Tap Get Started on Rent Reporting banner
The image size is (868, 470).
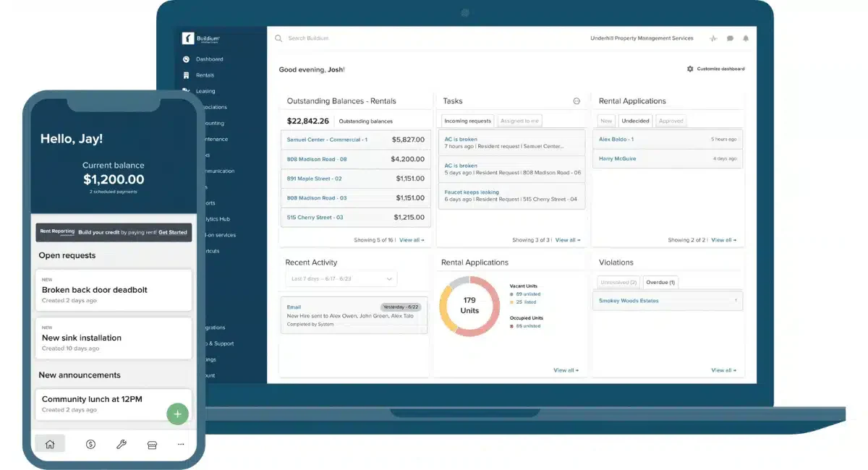pyautogui.click(x=173, y=232)
